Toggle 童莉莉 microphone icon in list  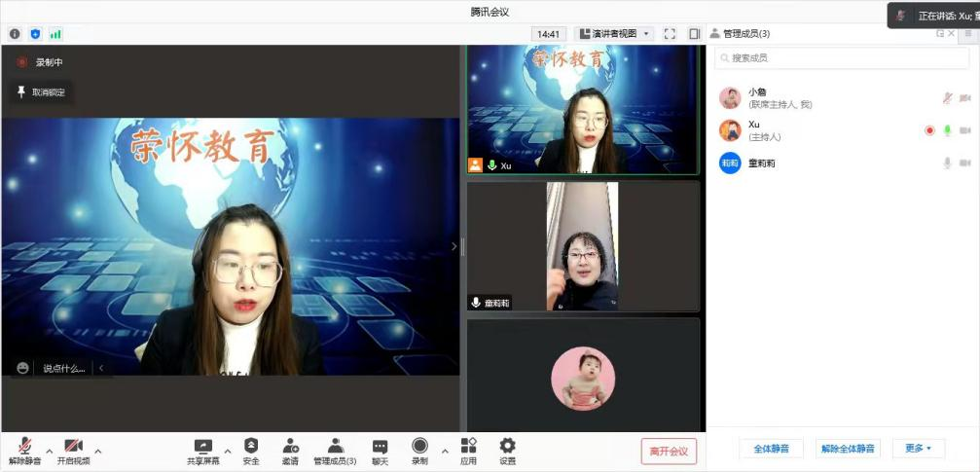click(948, 163)
